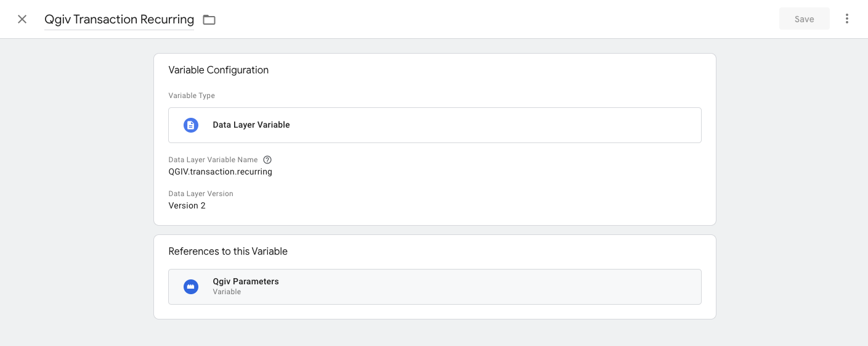The width and height of the screenshot is (868, 346).
Task: Click the Save button
Action: [x=805, y=19]
